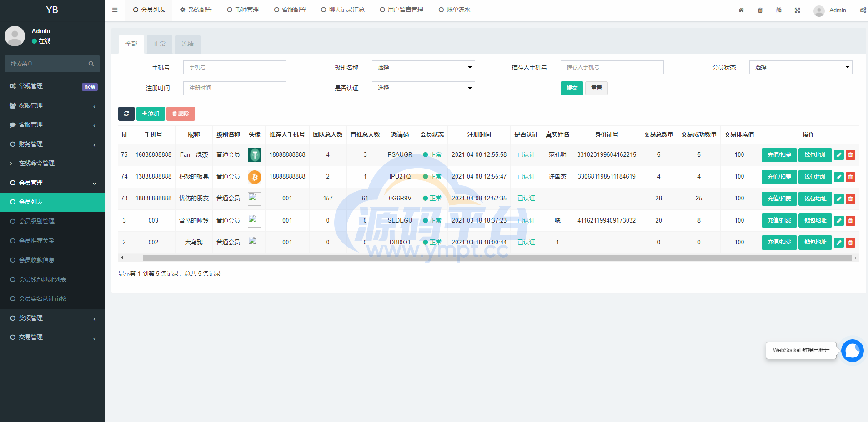View Bitcoin avatar of 积极的板凳
This screenshot has height=422, width=868.
255,177
